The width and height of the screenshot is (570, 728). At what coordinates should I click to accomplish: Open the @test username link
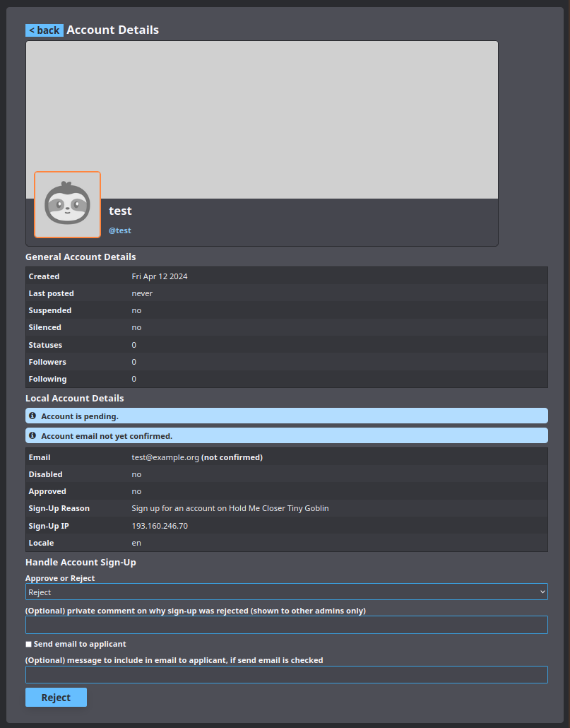tap(119, 230)
